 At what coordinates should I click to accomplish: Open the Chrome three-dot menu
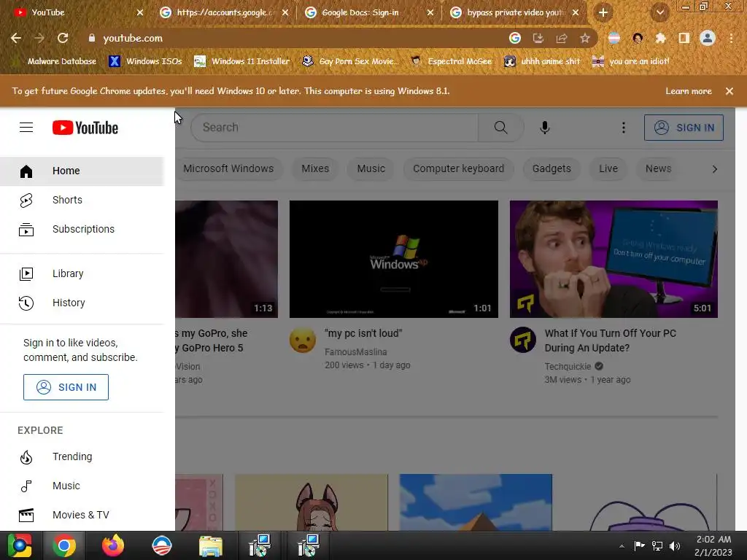click(731, 38)
